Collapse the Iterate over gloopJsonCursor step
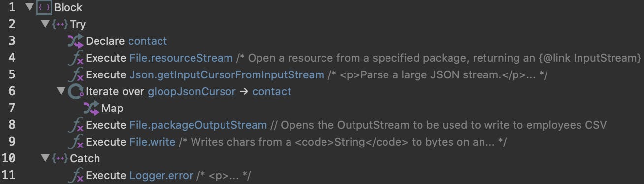 61,91
